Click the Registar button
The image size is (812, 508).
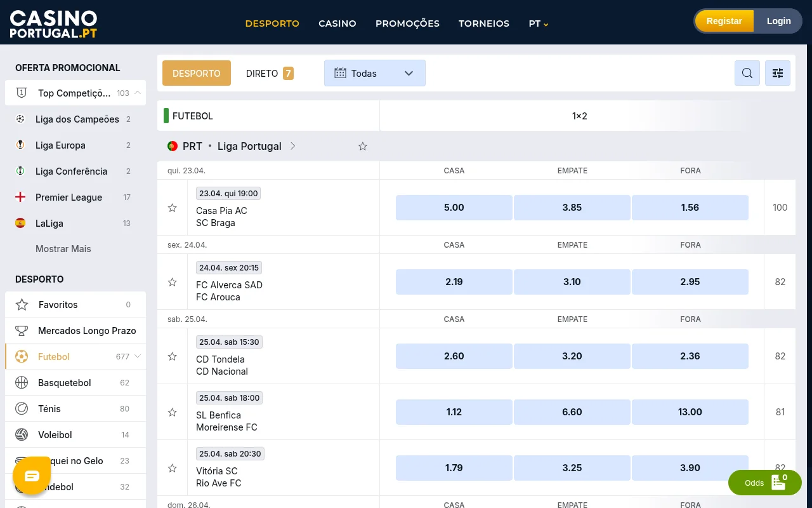click(724, 21)
